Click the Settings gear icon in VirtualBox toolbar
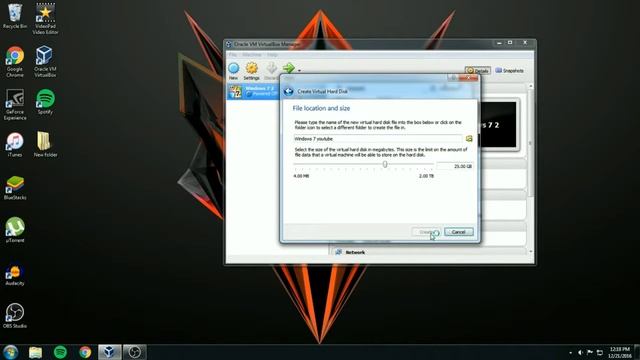This screenshot has height=360, width=640. tap(251, 71)
